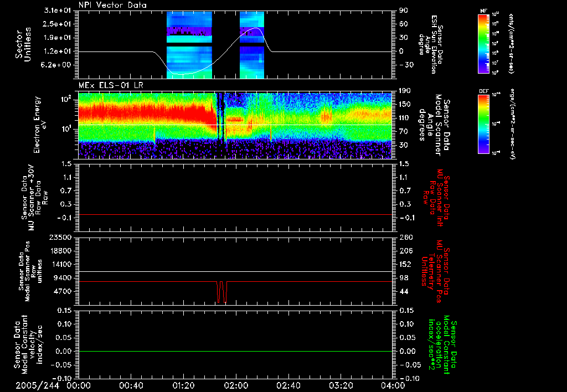Click the 04:00 time axis label
Image resolution: width=567 pixels, height=392 pixels.
click(x=393, y=385)
